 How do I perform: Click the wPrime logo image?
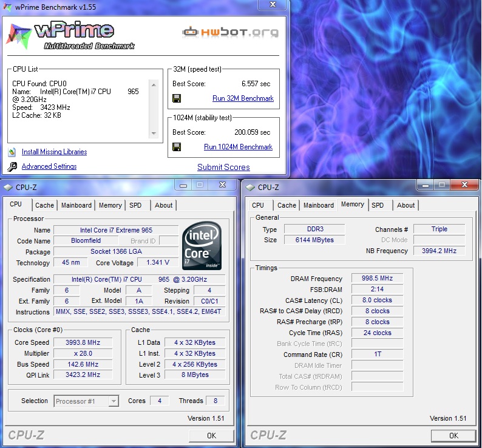coord(70,36)
